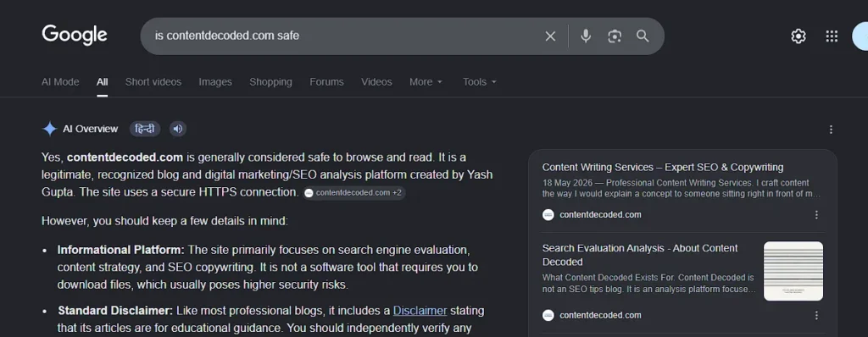Clear the search query with X icon
The height and width of the screenshot is (337, 868).
[550, 36]
